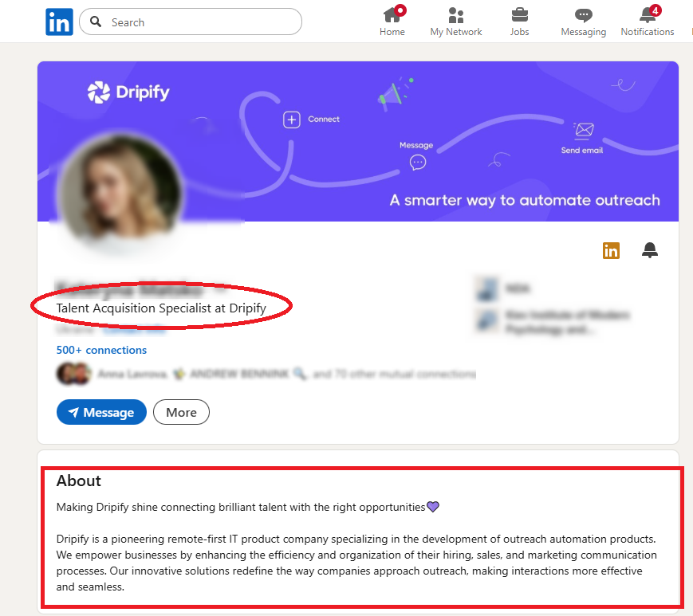
Task: Click the blurred profile photo
Action: [120, 190]
